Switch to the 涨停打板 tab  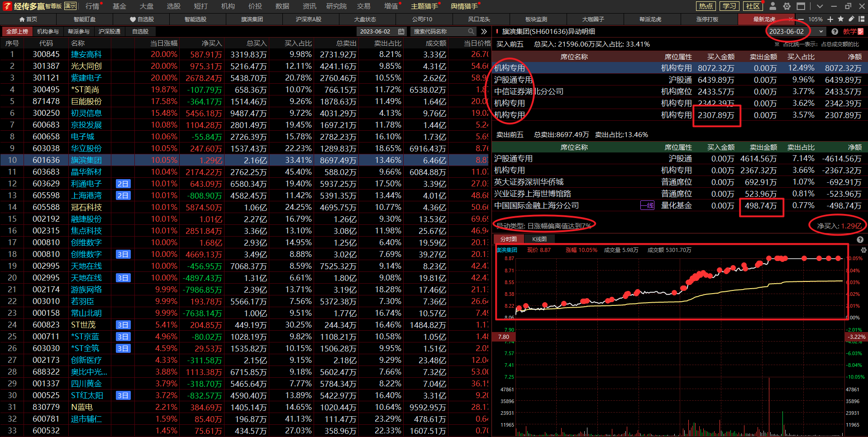pos(707,19)
